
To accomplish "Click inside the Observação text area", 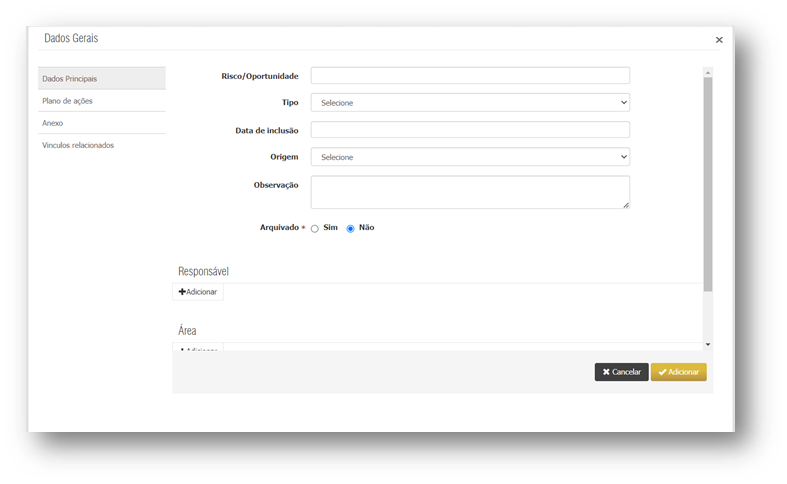I will click(470, 192).
